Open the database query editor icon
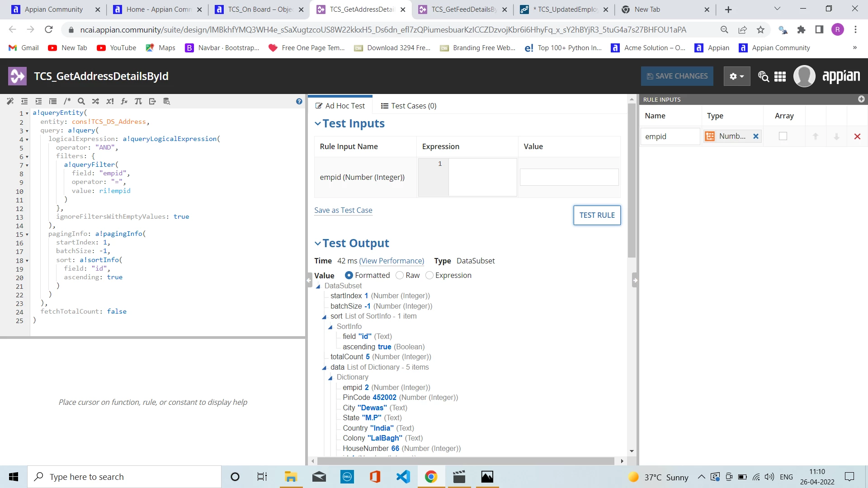 167,101
